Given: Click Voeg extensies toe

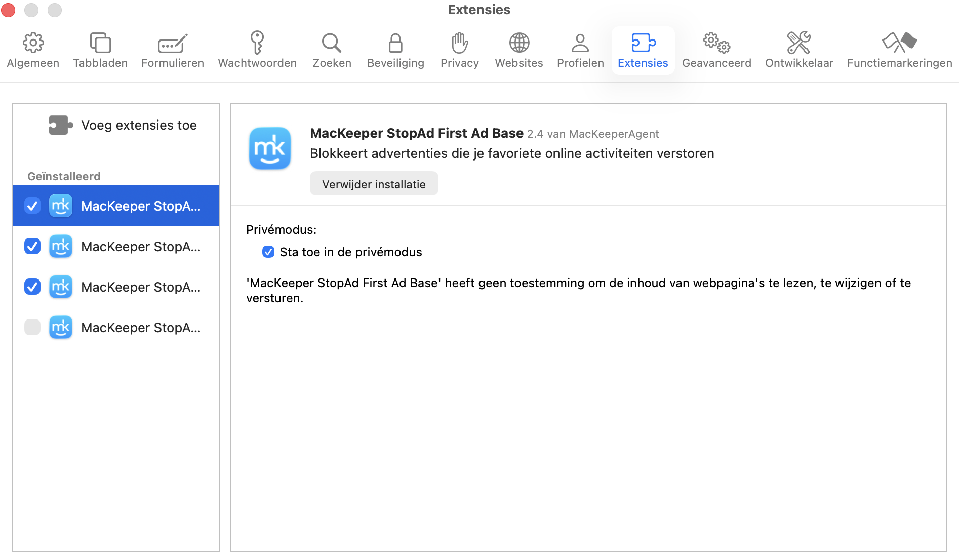Looking at the screenshot, I should [x=123, y=125].
